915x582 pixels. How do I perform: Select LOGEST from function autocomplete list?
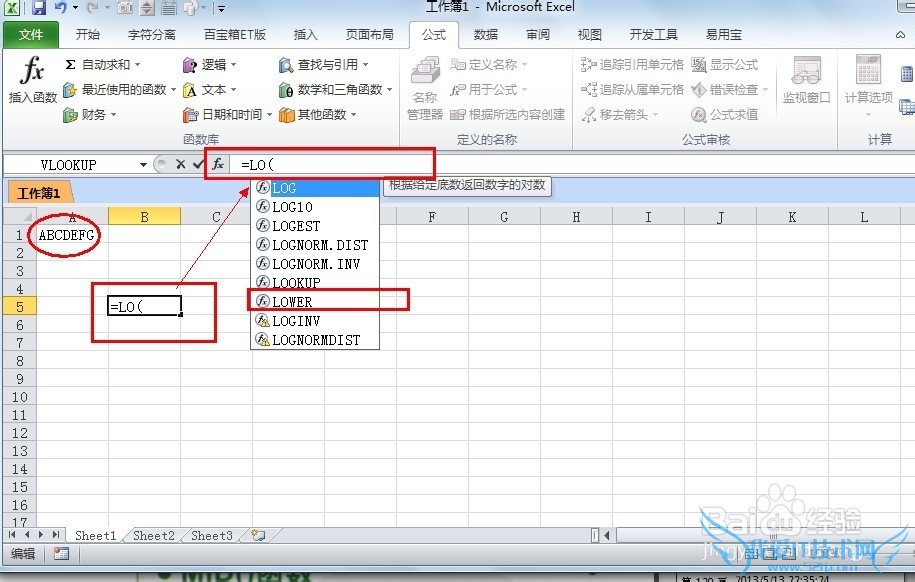[315, 226]
